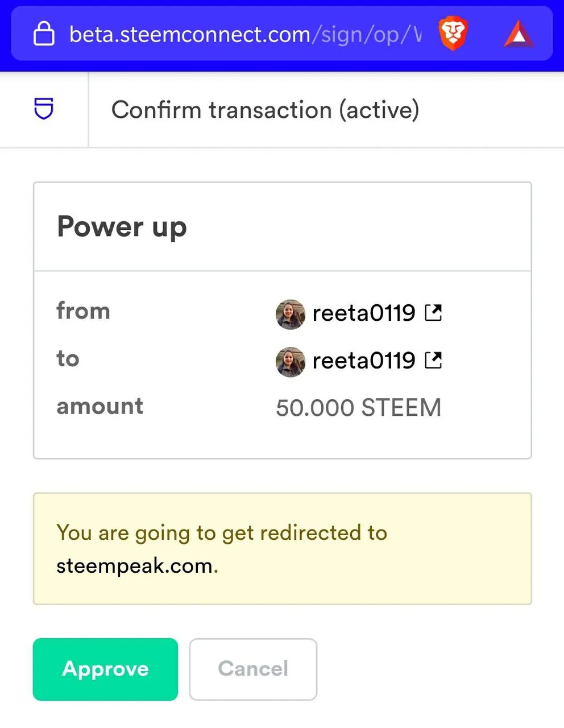Click the 'Confirm transaction (active)' header

click(x=265, y=110)
